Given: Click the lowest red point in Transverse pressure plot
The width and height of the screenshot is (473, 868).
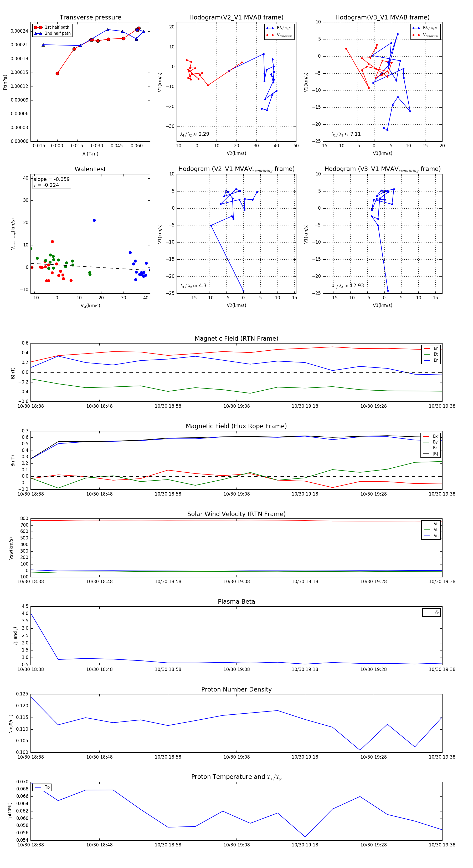Looking at the screenshot, I should pyautogui.click(x=58, y=73).
